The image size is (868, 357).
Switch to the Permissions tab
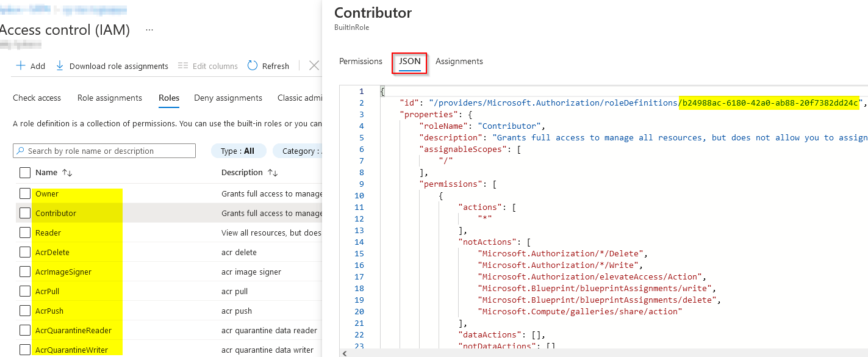(360, 61)
